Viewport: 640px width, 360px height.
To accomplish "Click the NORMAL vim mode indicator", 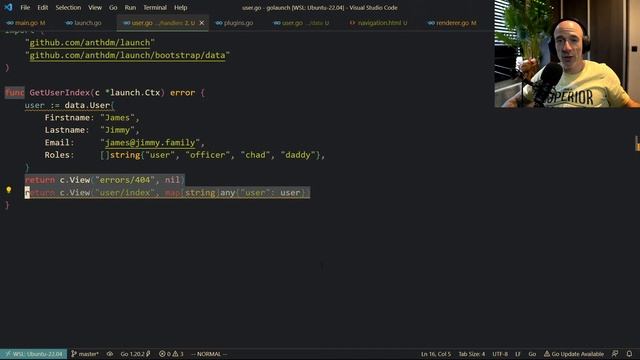I will coord(209,354).
